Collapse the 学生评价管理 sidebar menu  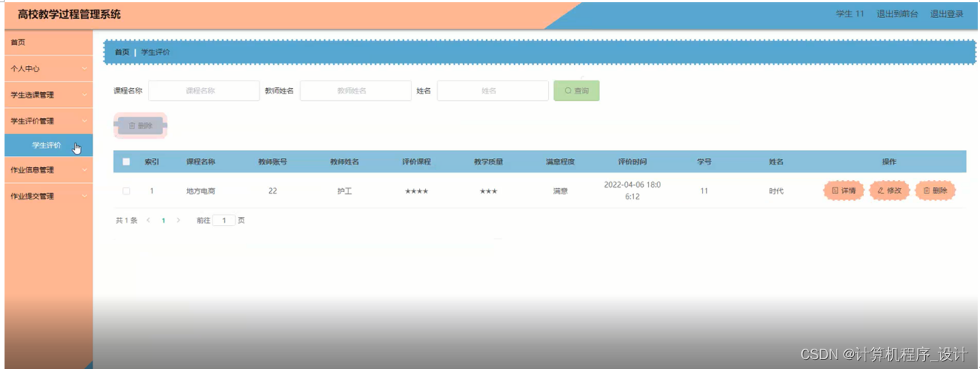pos(48,121)
